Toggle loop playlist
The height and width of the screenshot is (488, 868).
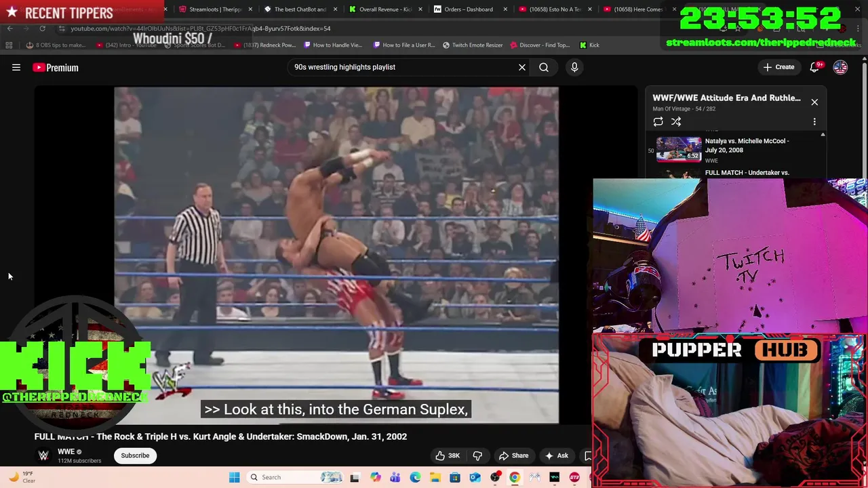pyautogui.click(x=658, y=122)
